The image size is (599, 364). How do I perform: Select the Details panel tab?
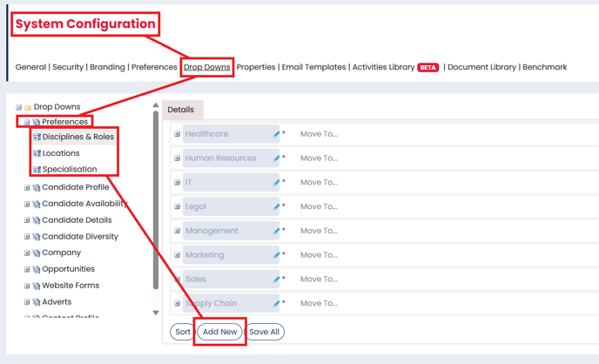tap(182, 110)
